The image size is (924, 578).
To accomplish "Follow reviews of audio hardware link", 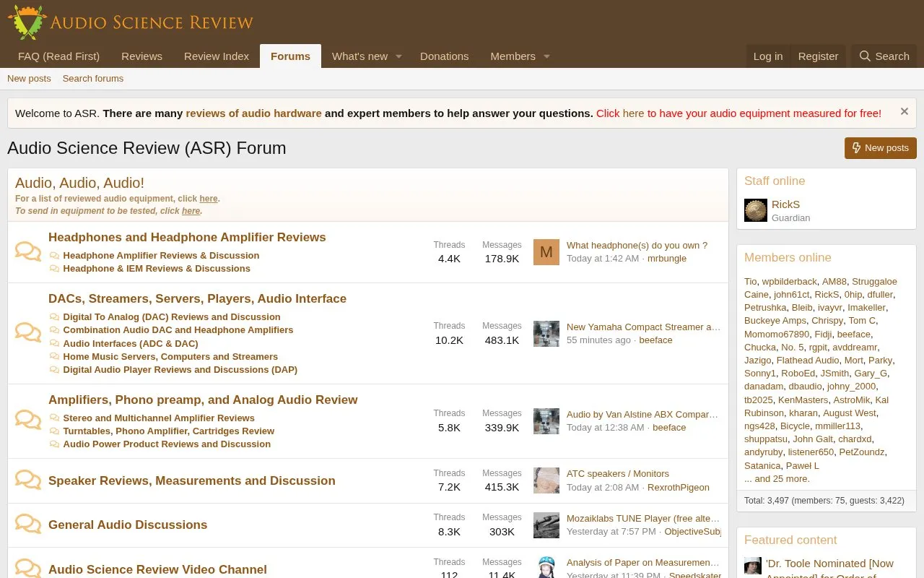I will [x=253, y=113].
